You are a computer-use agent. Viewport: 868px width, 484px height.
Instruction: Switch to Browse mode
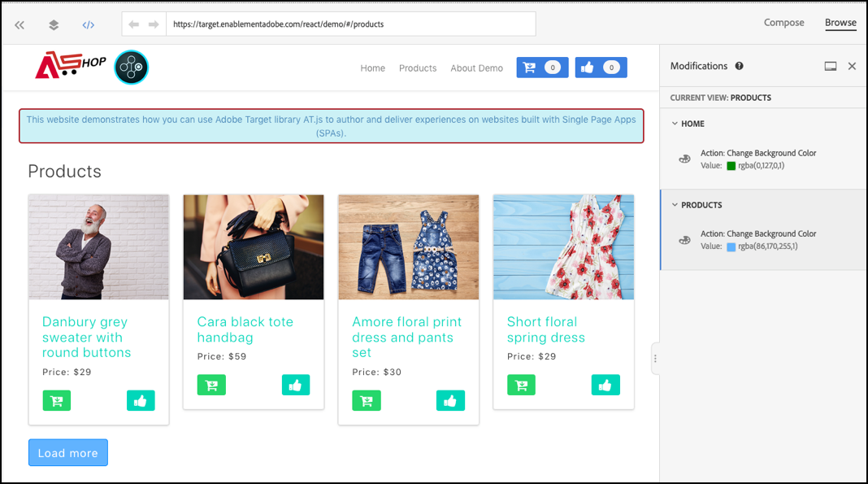pos(840,22)
